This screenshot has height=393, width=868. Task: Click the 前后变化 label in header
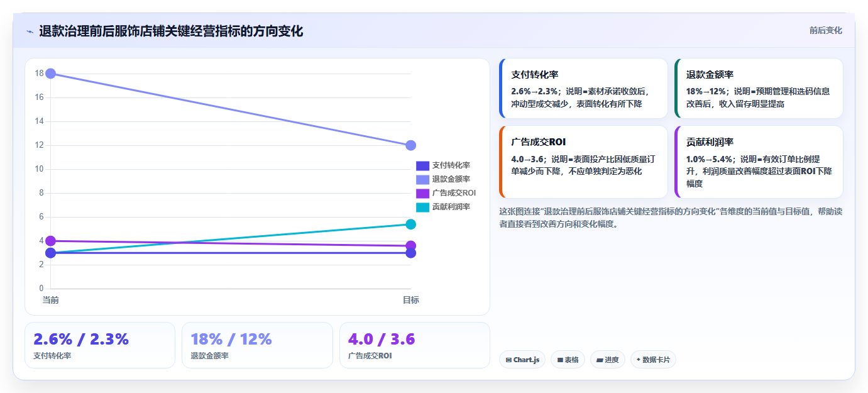click(x=825, y=30)
